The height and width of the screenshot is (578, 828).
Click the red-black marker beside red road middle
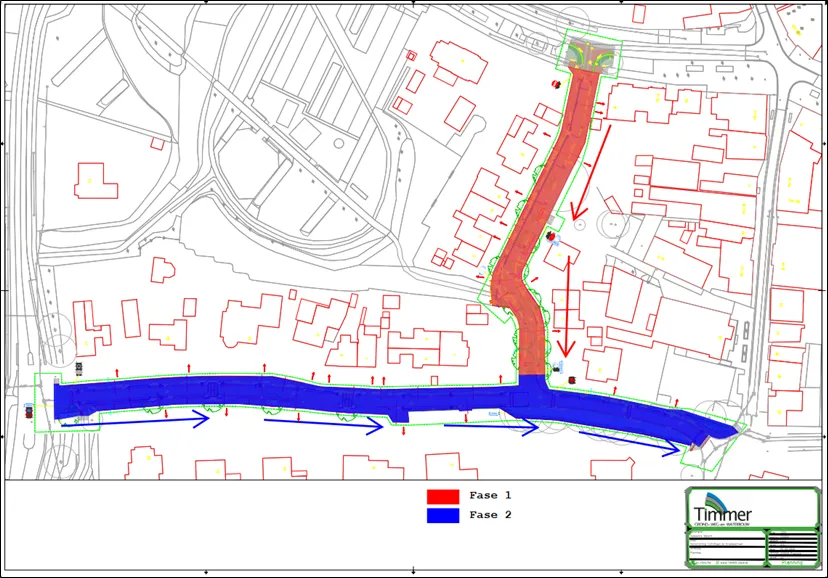pyautogui.click(x=551, y=236)
